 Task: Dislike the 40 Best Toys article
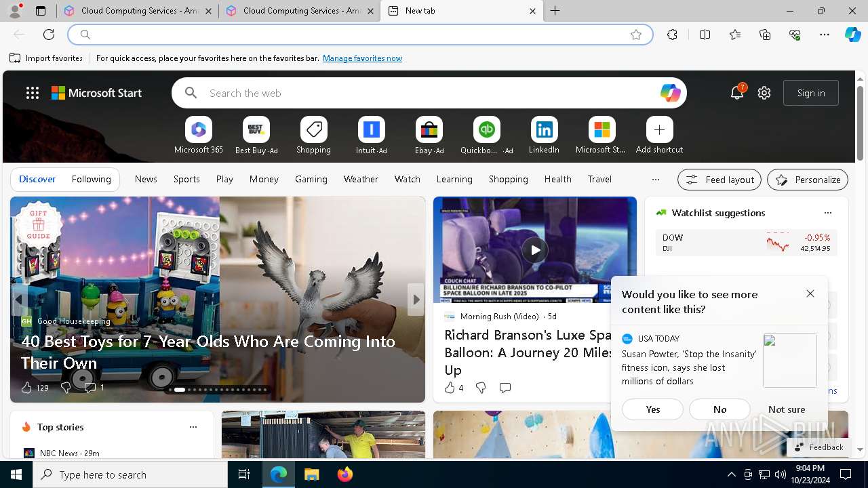66,388
